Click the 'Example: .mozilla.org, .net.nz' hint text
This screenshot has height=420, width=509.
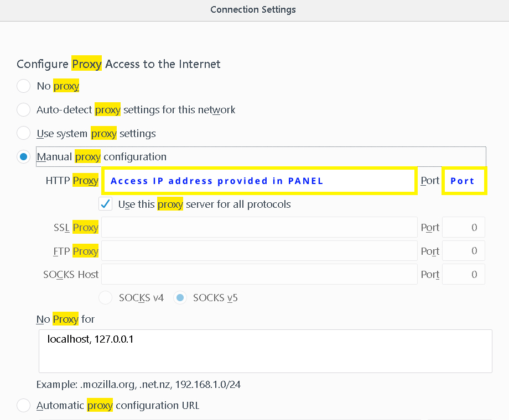[139, 385]
